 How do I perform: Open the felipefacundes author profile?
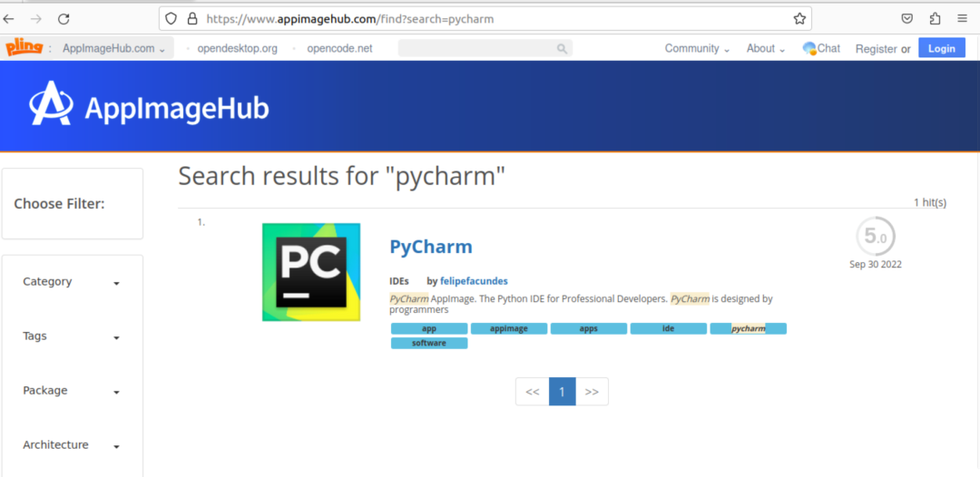click(x=474, y=281)
